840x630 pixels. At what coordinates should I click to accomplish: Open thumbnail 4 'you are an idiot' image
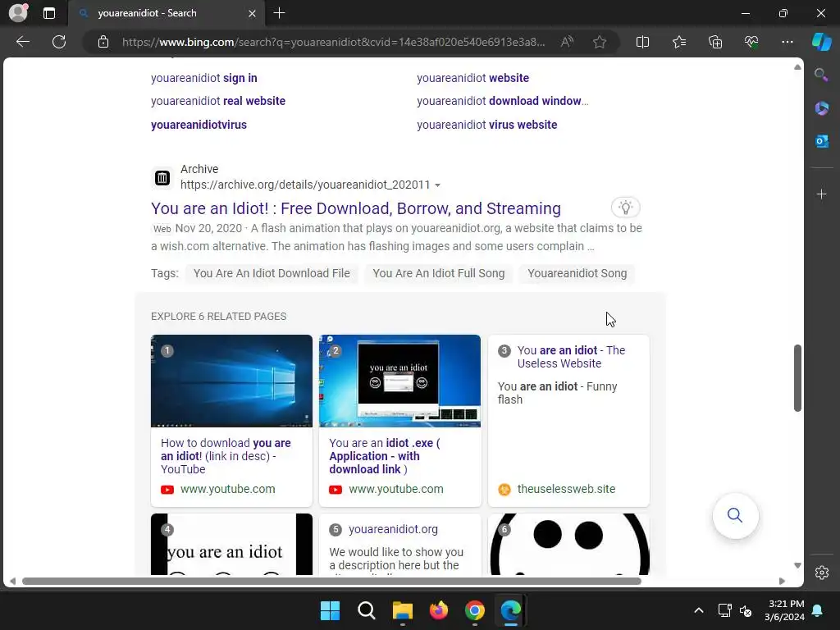pyautogui.click(x=231, y=545)
